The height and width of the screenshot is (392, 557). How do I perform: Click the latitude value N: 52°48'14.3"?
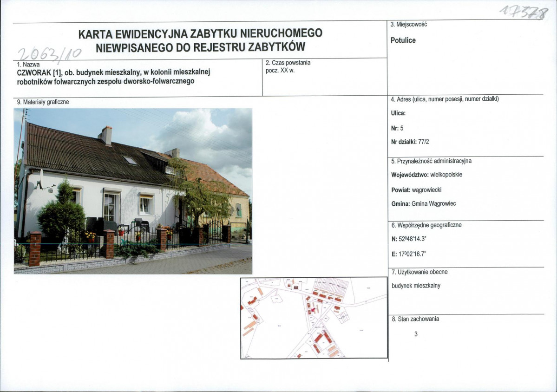(x=408, y=239)
